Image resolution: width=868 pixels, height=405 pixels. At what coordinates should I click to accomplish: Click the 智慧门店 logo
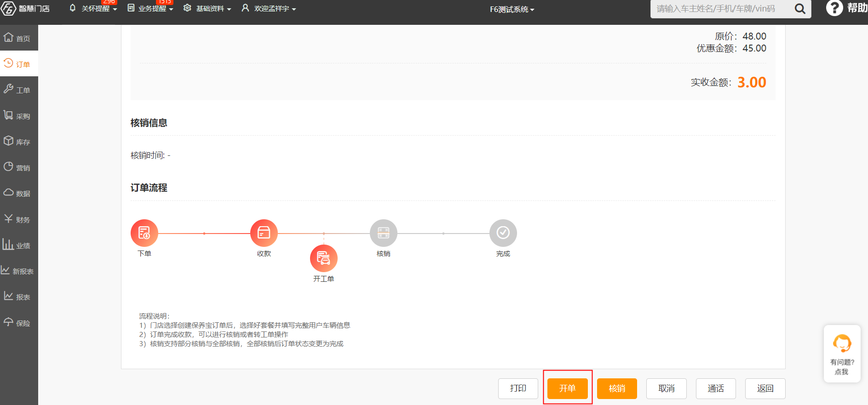[25, 9]
